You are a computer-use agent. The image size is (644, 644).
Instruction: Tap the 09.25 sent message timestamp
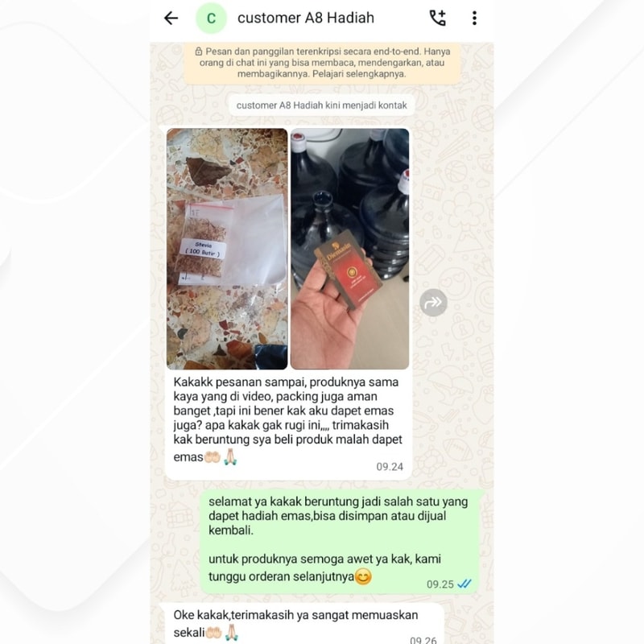[440, 584]
